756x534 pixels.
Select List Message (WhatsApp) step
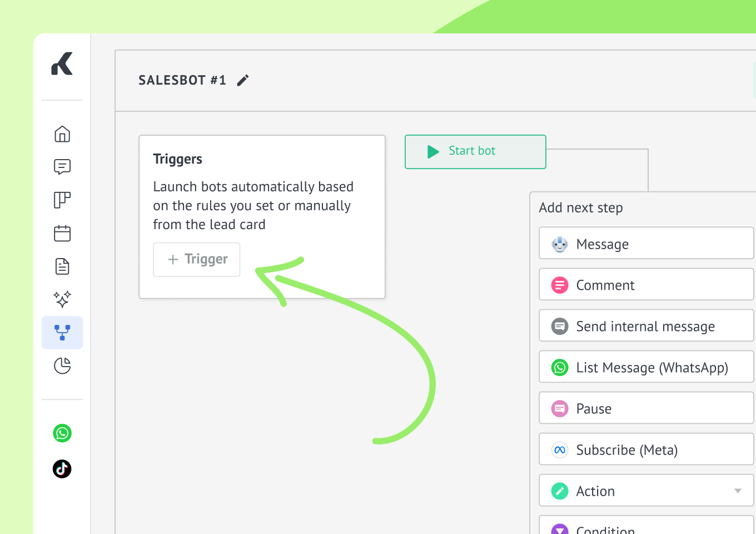click(646, 367)
